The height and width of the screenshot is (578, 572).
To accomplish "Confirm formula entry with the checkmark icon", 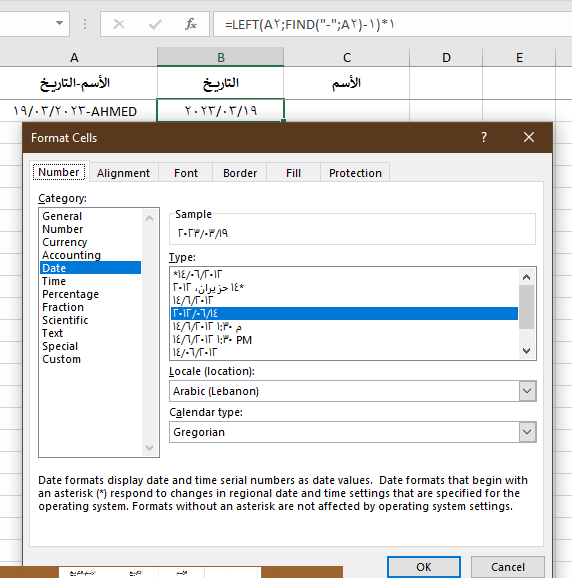I will [155, 24].
